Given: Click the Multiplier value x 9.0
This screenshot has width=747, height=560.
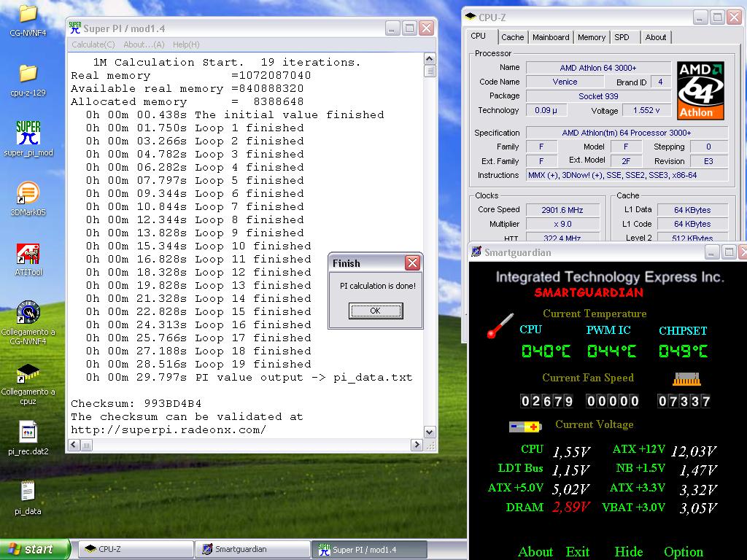Looking at the screenshot, I should tap(562, 224).
